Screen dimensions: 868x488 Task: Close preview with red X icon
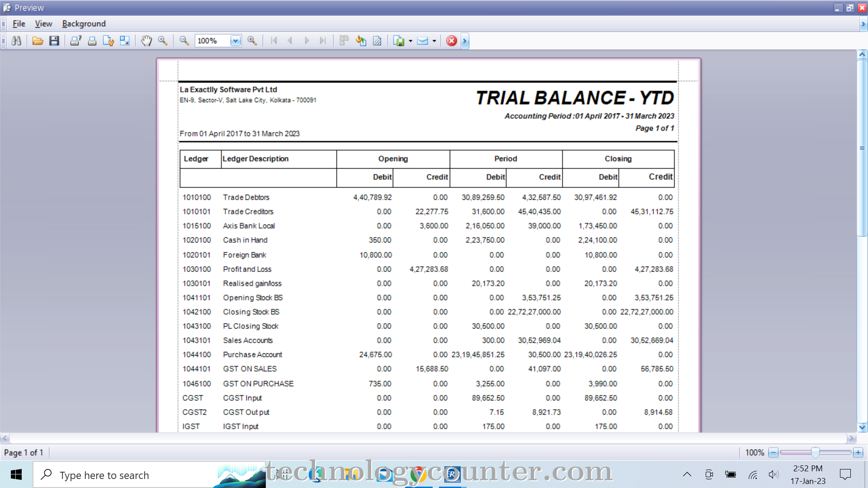pyautogui.click(x=451, y=41)
